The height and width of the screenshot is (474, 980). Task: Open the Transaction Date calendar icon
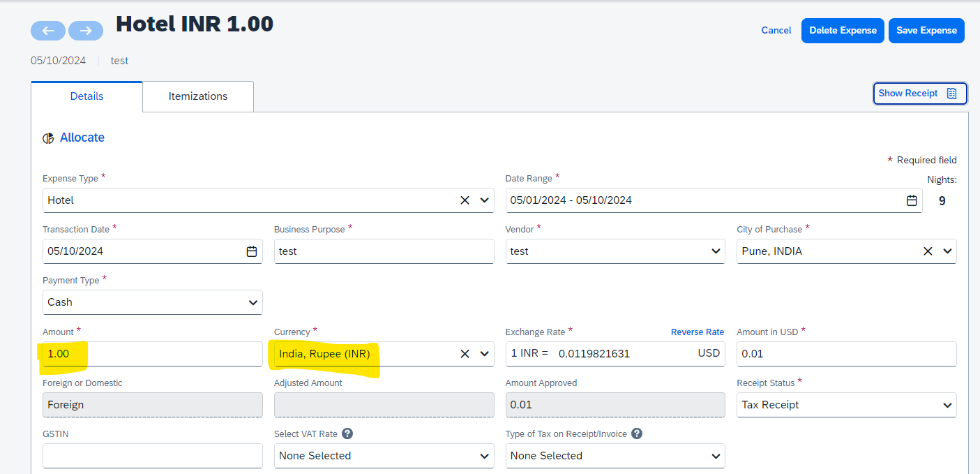252,251
